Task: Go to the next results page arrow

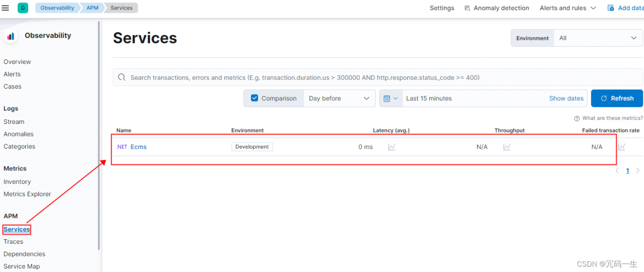Action: 637,171
